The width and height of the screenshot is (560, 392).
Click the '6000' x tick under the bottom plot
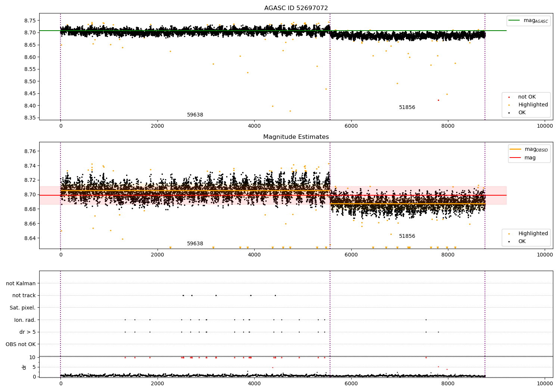(x=351, y=384)
